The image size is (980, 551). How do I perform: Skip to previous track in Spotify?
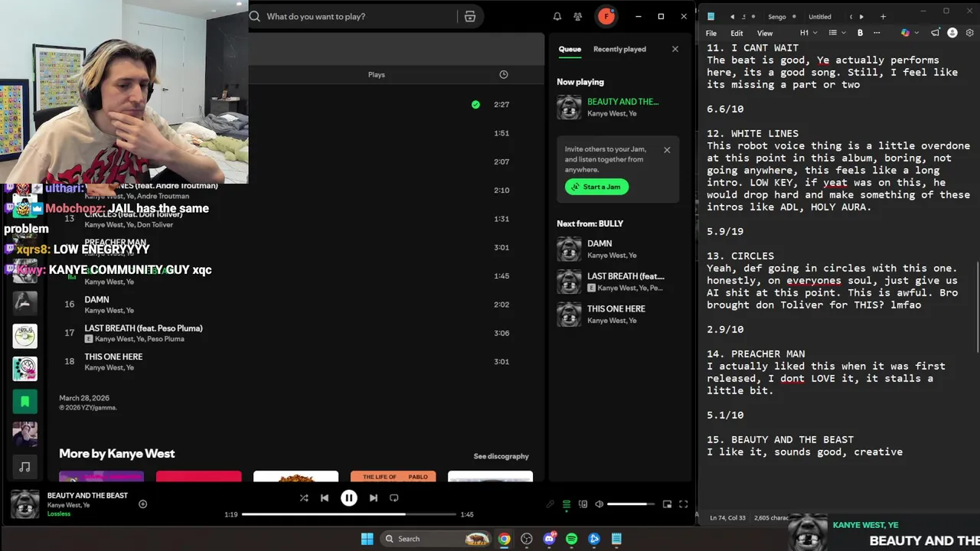click(x=325, y=497)
